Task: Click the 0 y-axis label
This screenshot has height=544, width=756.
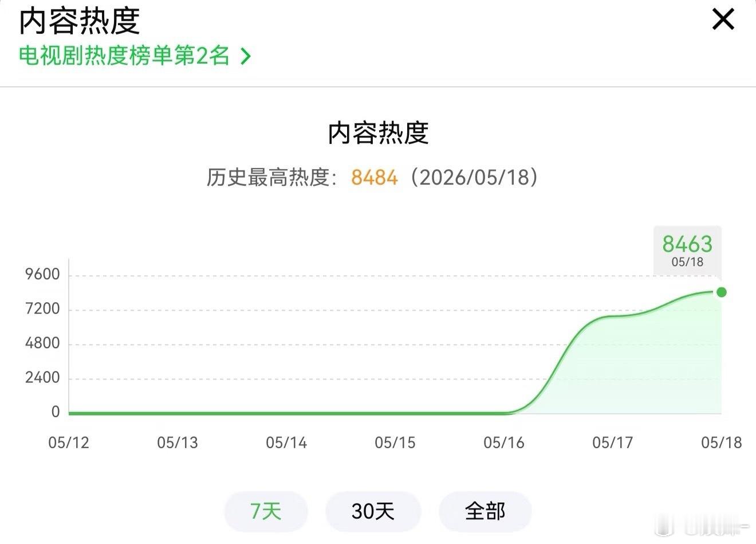Action: coord(56,412)
